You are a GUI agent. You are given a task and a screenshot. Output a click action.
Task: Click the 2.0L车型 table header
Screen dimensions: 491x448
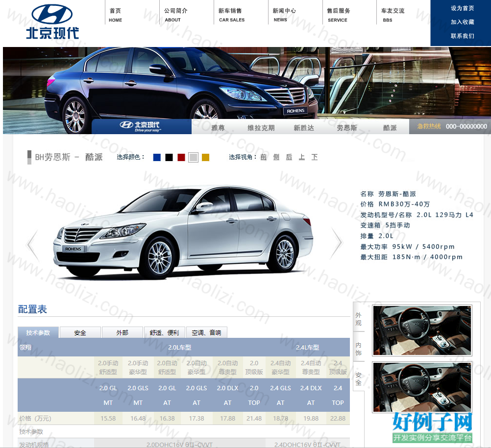pos(179,348)
